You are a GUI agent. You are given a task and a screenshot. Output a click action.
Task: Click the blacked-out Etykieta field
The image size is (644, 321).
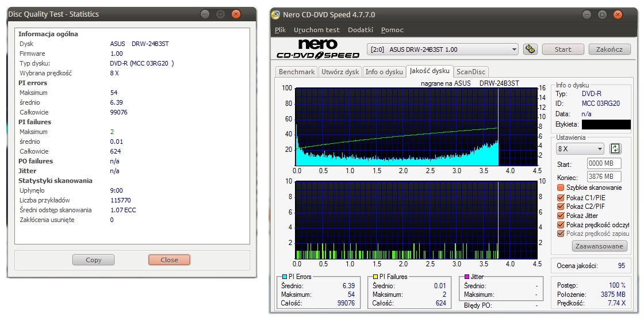tap(606, 124)
